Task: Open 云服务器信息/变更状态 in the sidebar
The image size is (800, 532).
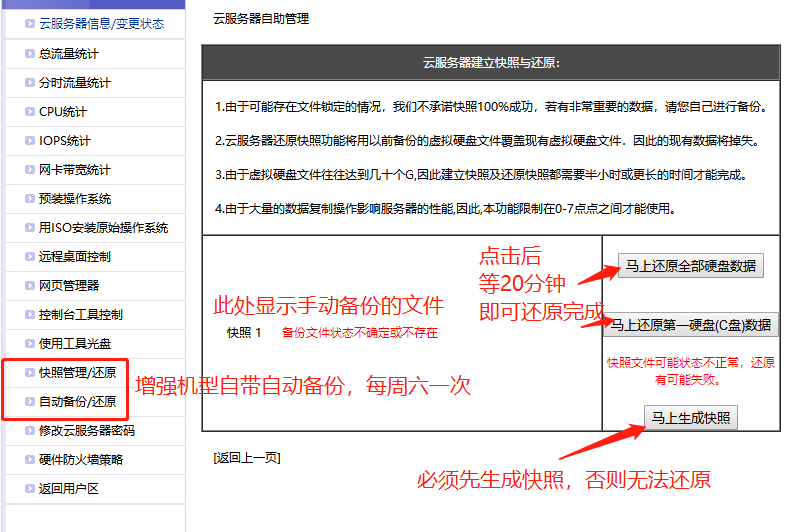Action: click(100, 24)
